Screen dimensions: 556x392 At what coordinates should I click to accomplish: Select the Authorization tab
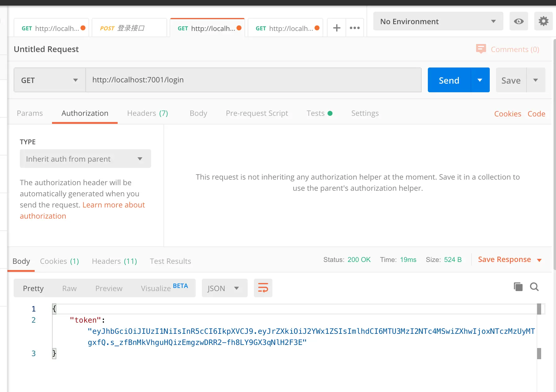[85, 113]
